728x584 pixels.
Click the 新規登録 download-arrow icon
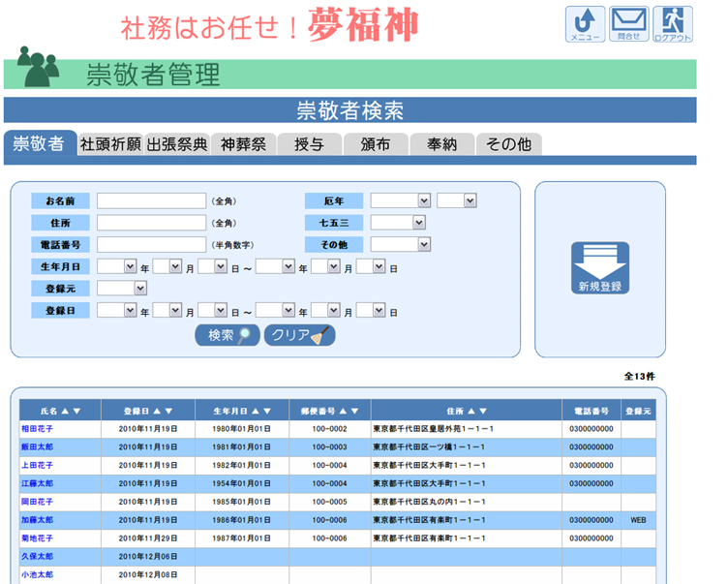point(600,267)
